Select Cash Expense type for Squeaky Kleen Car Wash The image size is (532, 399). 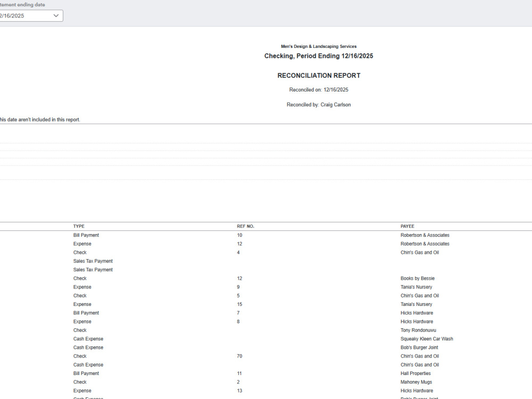point(88,339)
